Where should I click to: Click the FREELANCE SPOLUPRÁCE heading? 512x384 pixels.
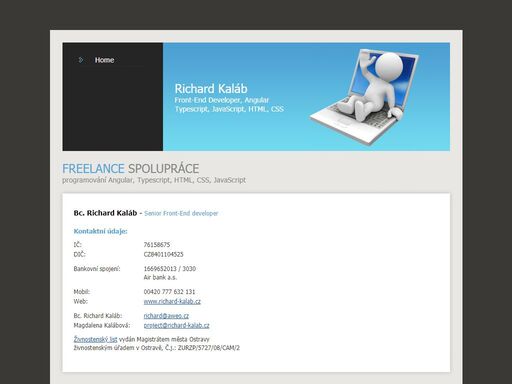(130, 169)
